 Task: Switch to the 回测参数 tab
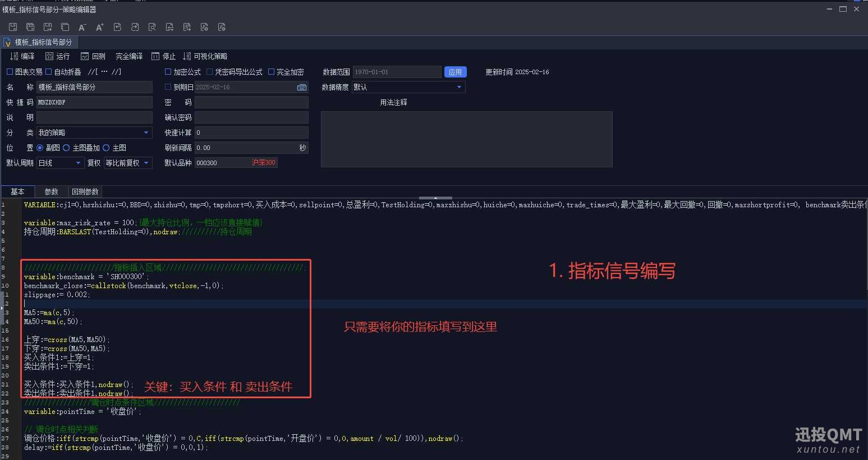(85, 192)
